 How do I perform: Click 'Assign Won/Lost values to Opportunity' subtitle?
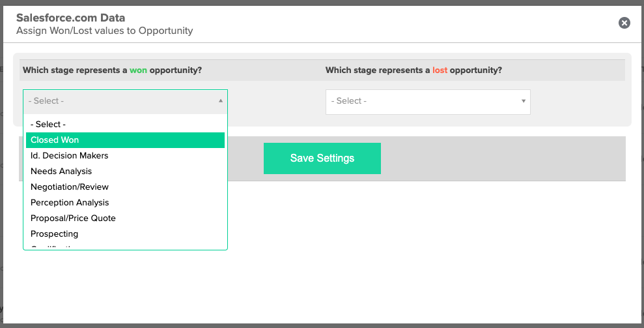(x=104, y=31)
